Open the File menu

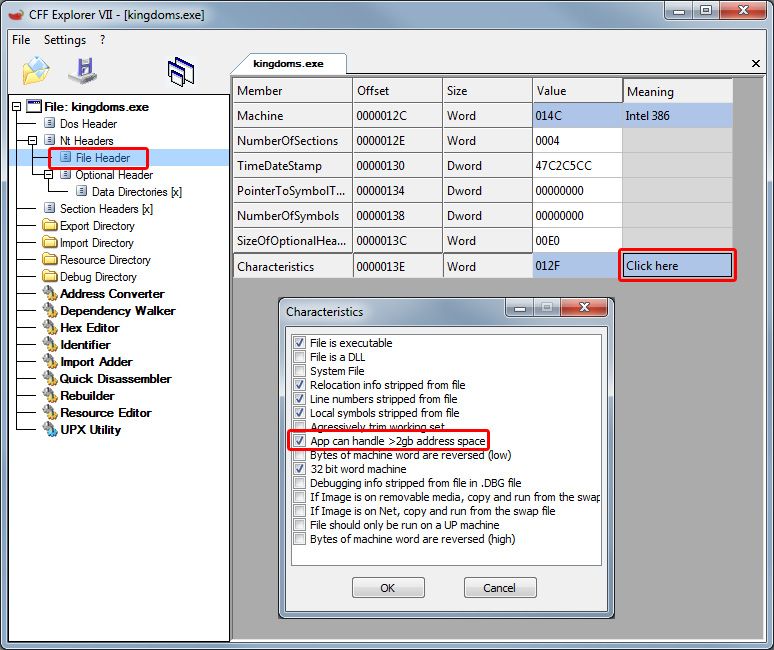21,40
